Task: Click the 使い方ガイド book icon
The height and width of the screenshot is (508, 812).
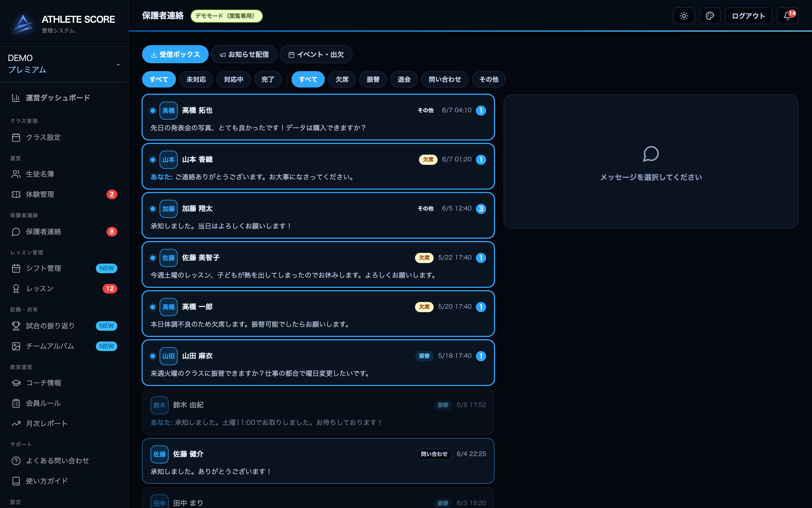Action: click(x=16, y=481)
